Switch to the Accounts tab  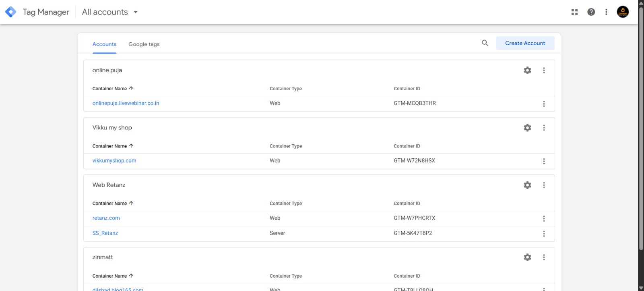[x=104, y=44]
